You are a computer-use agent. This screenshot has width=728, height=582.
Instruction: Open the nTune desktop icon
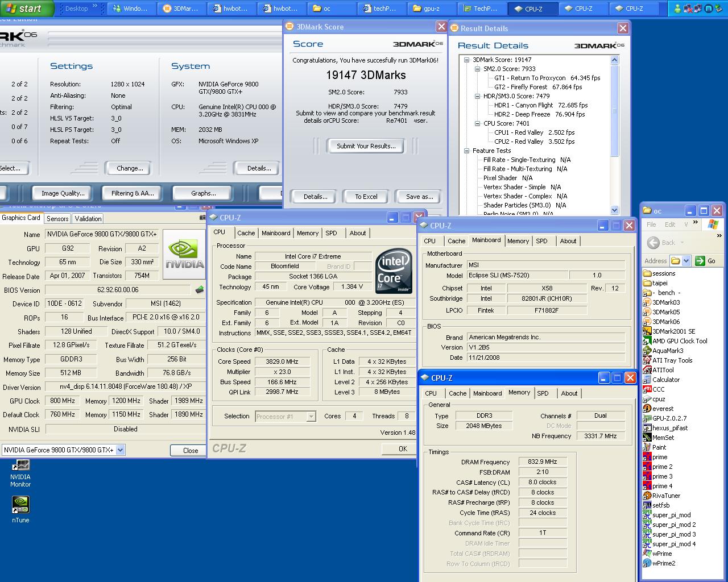(x=20, y=509)
